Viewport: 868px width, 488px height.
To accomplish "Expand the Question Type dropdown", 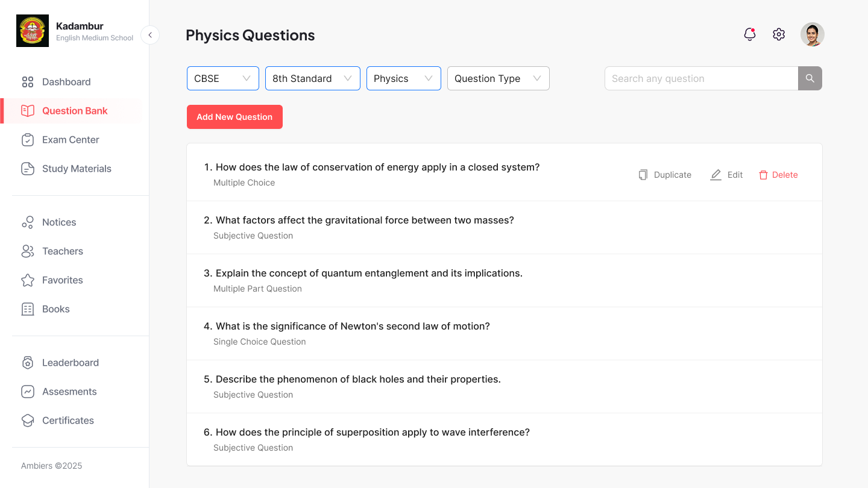I will click(498, 78).
